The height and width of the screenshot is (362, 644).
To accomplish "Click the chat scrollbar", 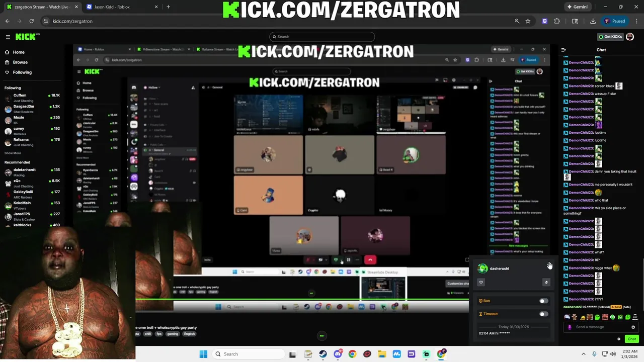I will click(x=642, y=284).
